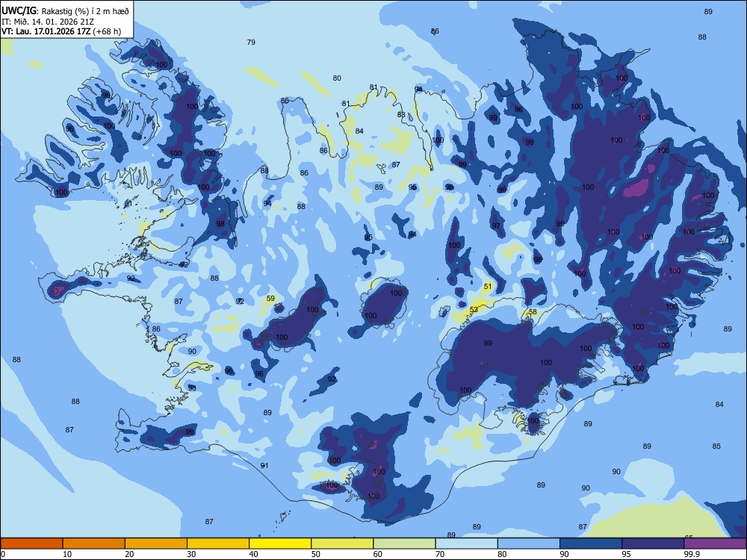Screen dimensions: 747x560
Task: Click the '0' label at the legend start
Action: click(3, 554)
